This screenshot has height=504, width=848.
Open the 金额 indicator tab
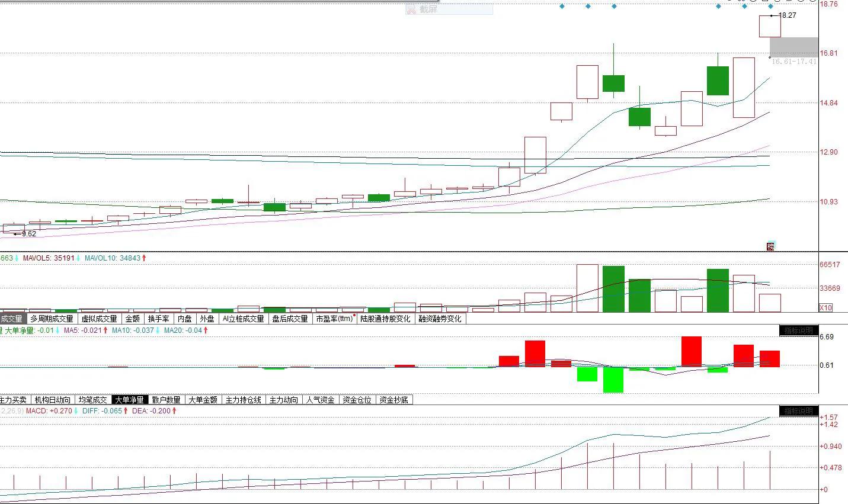coord(133,319)
